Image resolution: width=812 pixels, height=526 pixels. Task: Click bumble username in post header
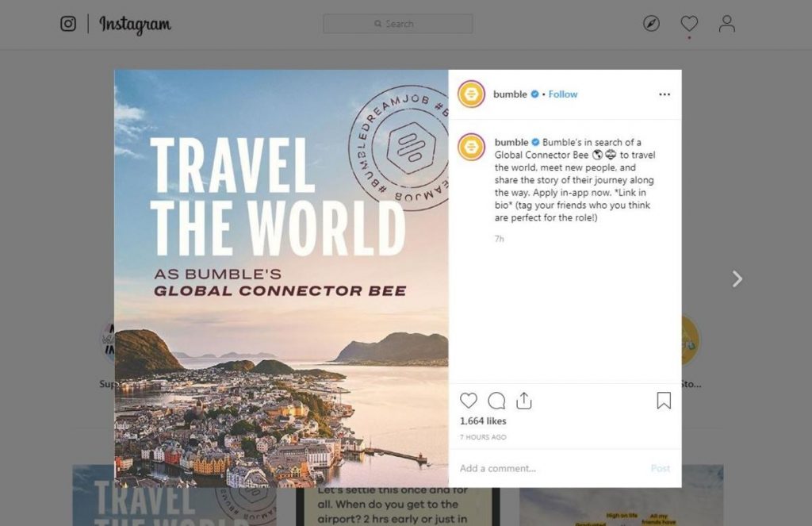pos(510,94)
